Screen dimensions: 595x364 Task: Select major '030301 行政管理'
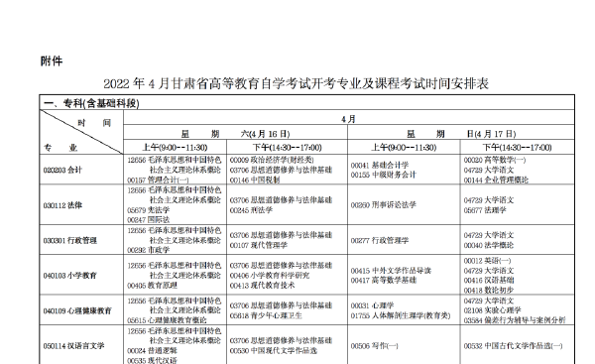coord(69,240)
